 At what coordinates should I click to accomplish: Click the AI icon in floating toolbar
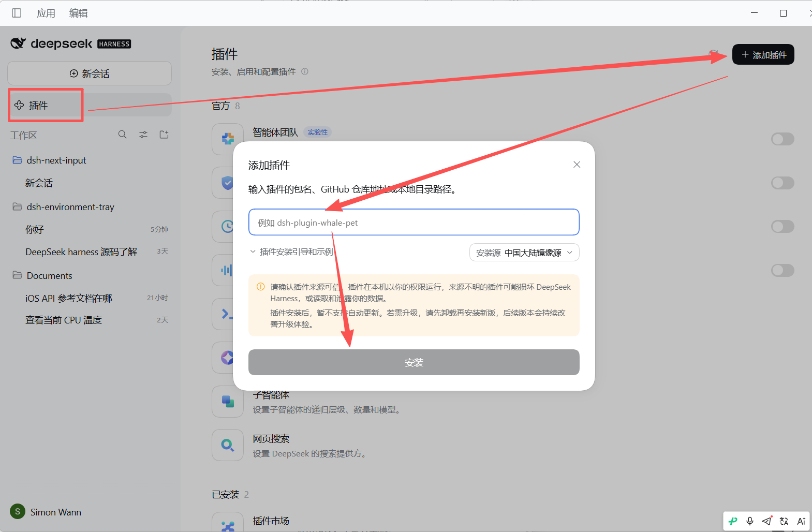pyautogui.click(x=801, y=521)
